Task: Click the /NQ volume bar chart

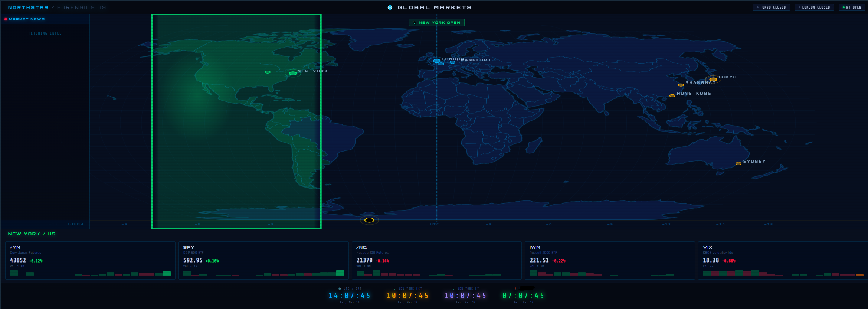Action: tap(437, 274)
